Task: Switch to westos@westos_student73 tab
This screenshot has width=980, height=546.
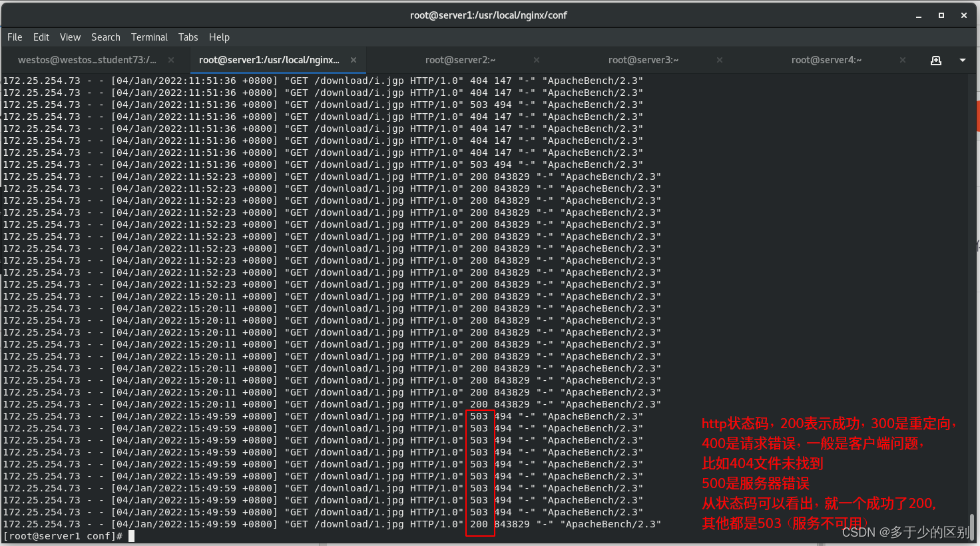Action: tap(87, 60)
